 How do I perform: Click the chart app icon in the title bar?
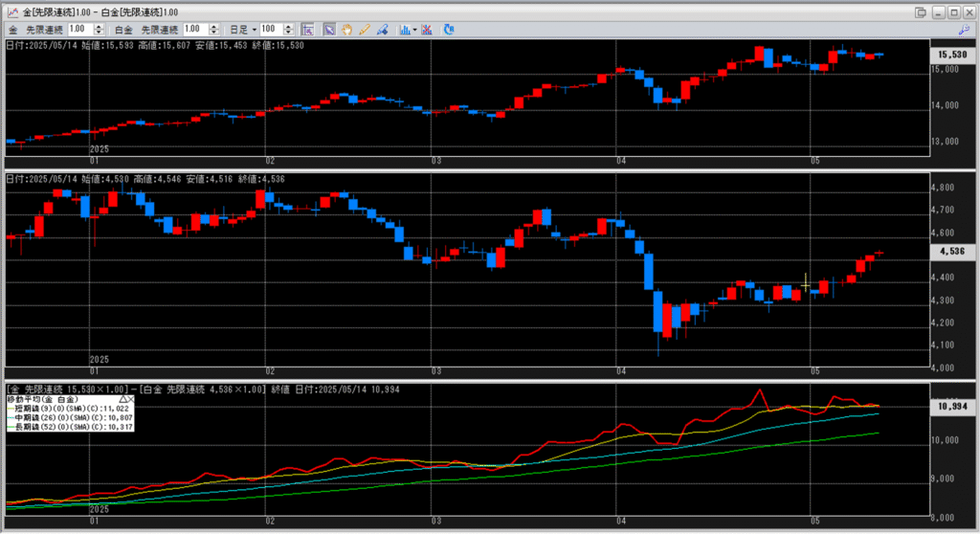[x=12, y=11]
